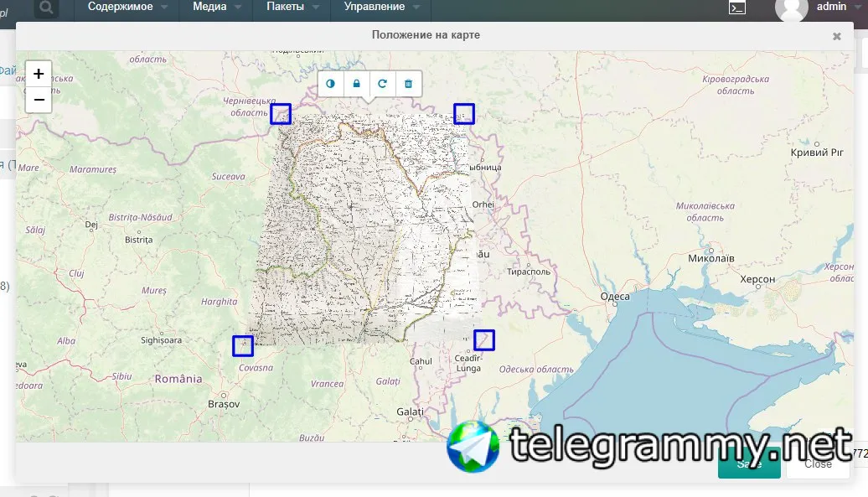Click Covasna label on map
Viewport: 868px width, 497px height.
256,367
